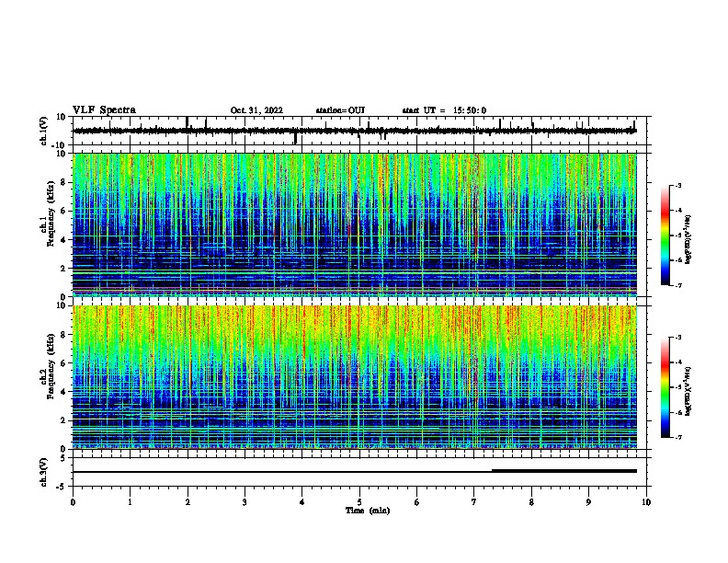Click time axis tick label "5"
728x563 pixels.
coord(359,502)
